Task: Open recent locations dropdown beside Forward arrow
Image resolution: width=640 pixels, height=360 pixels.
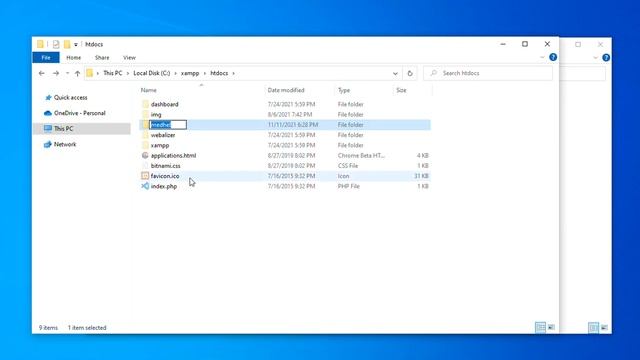Action: click(67, 73)
